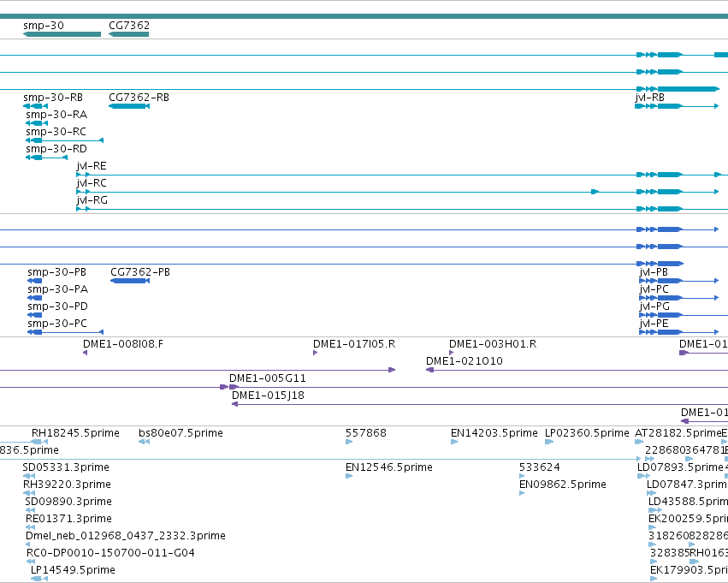Screen dimensions: 728x583
Task: Select the LD07847.3prime EST
Action: (x=651, y=493)
